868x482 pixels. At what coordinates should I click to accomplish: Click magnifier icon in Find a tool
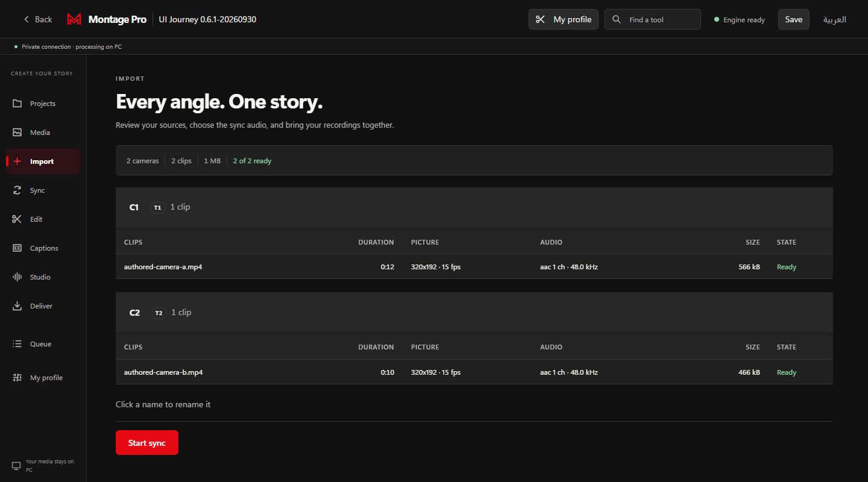(616, 19)
